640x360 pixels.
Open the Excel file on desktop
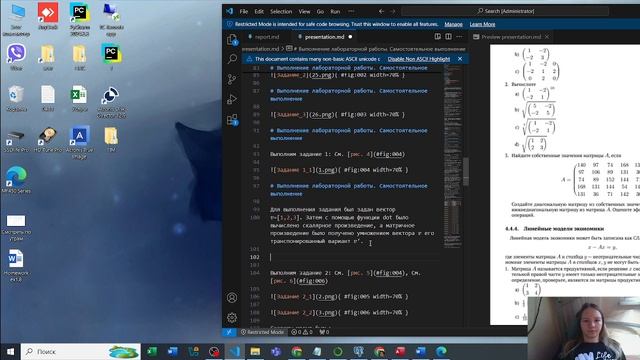tap(80, 98)
